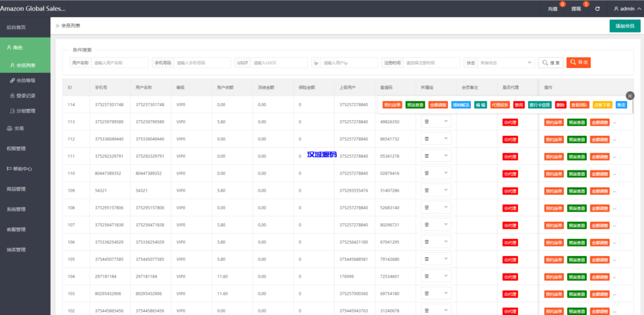
Task: Go to 分组管理 in the sidebar
Action: [26, 111]
